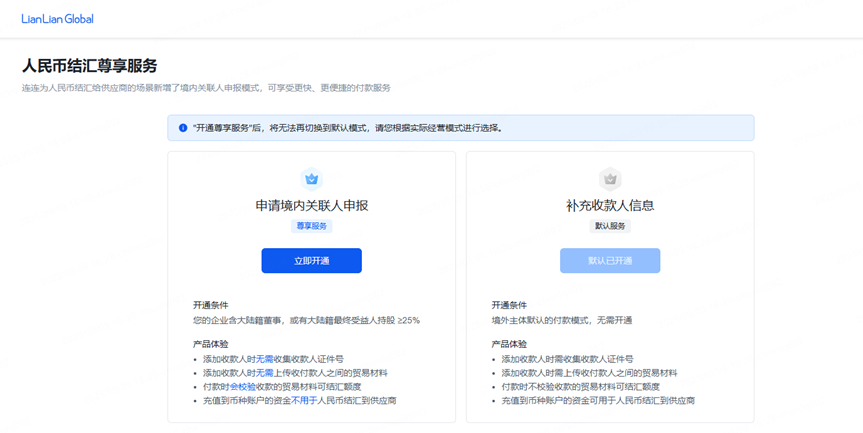Click the blue 不用于 text in left card

click(305, 401)
